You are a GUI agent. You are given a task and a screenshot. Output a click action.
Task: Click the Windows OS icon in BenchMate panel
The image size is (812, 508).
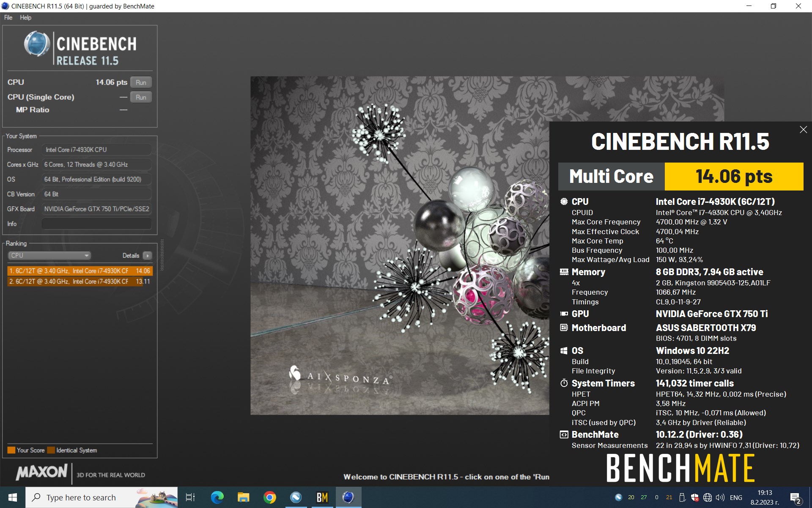coord(564,351)
